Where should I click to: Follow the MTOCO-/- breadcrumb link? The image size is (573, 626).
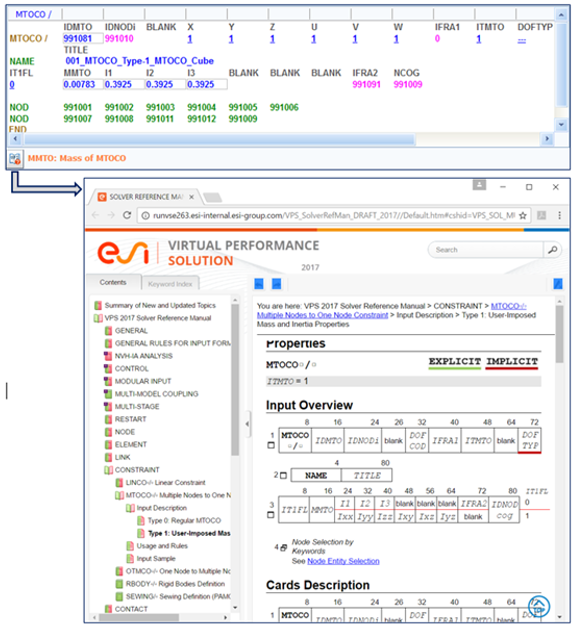(508, 306)
